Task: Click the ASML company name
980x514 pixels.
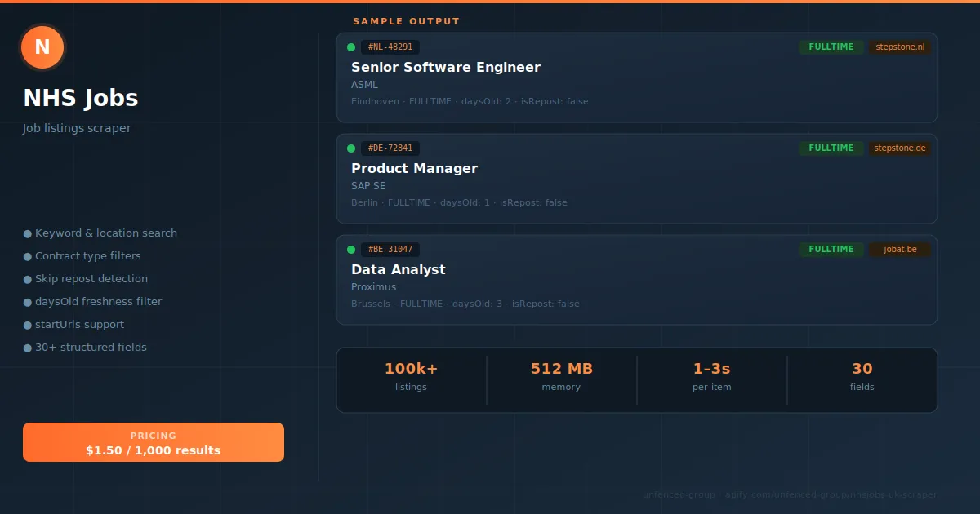Action: 364,85
